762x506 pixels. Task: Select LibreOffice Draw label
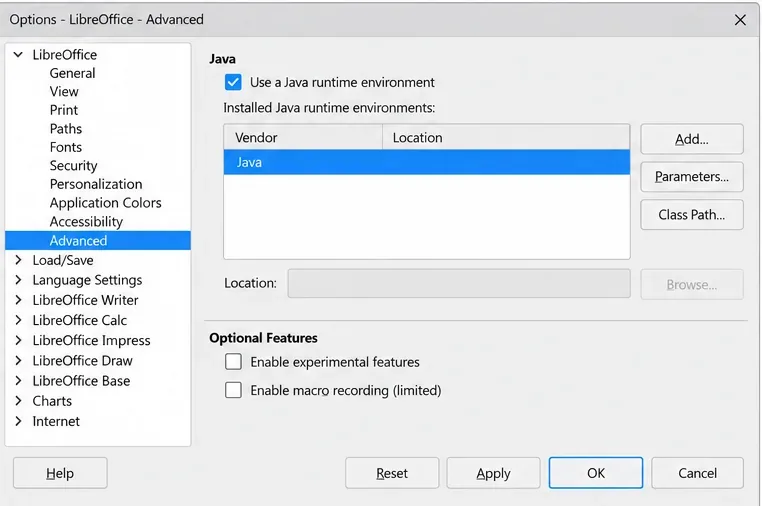click(82, 361)
